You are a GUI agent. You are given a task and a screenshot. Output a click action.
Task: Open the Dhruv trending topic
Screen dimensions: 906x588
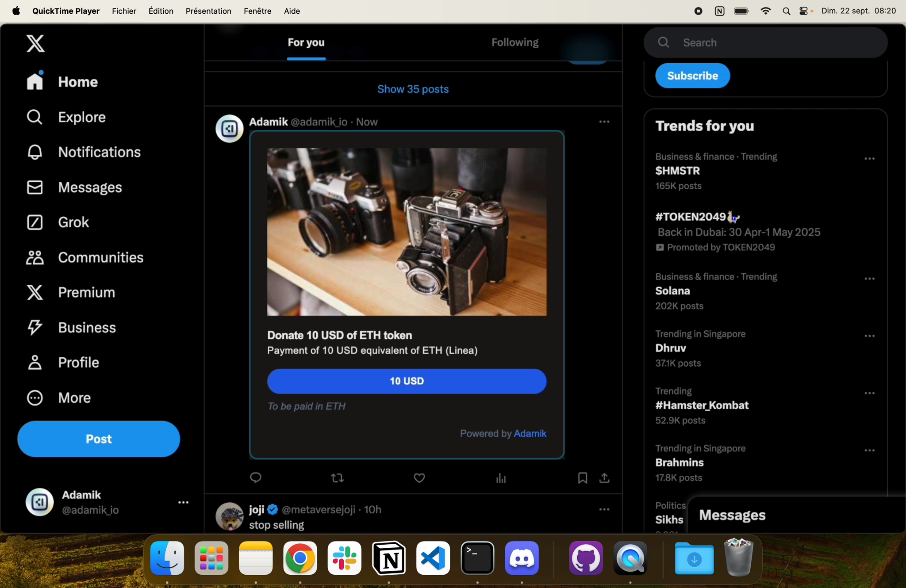click(671, 348)
